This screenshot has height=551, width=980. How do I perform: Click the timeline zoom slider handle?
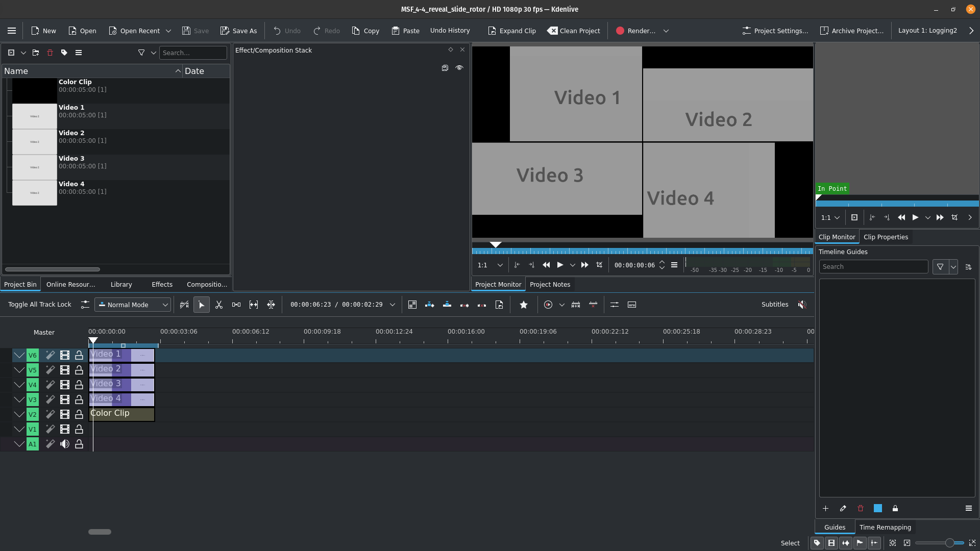[x=949, y=543]
